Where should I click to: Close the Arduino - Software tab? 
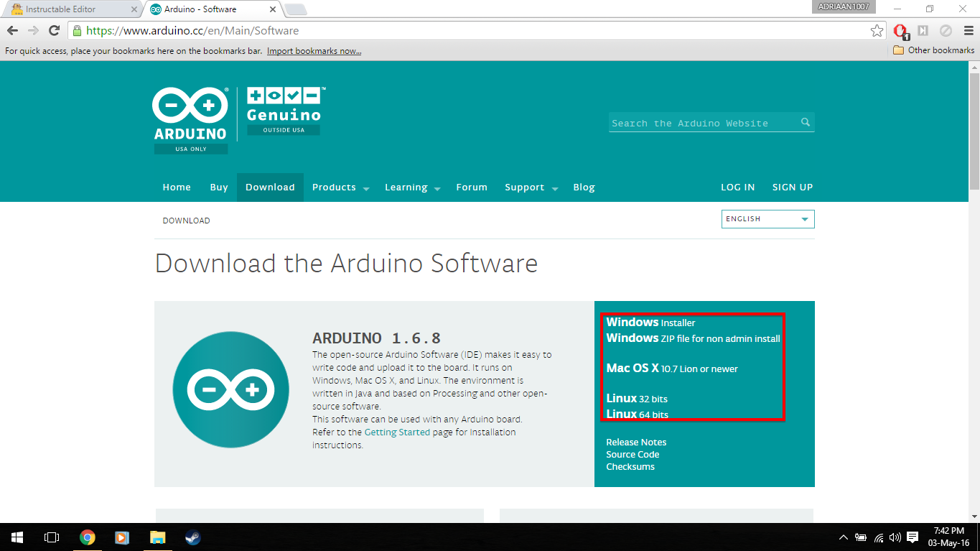[x=272, y=9]
